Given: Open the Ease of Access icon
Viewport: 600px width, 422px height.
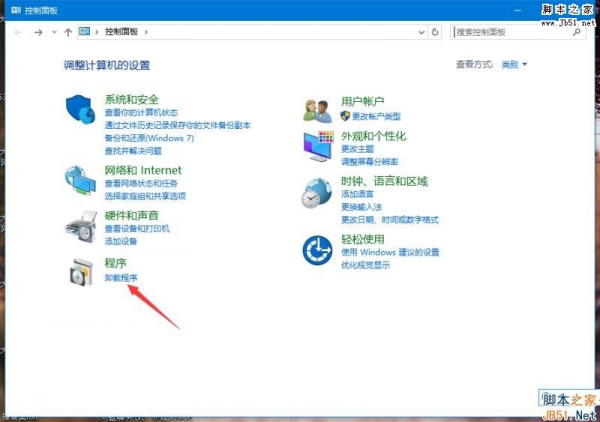Looking at the screenshot, I should point(317,251).
